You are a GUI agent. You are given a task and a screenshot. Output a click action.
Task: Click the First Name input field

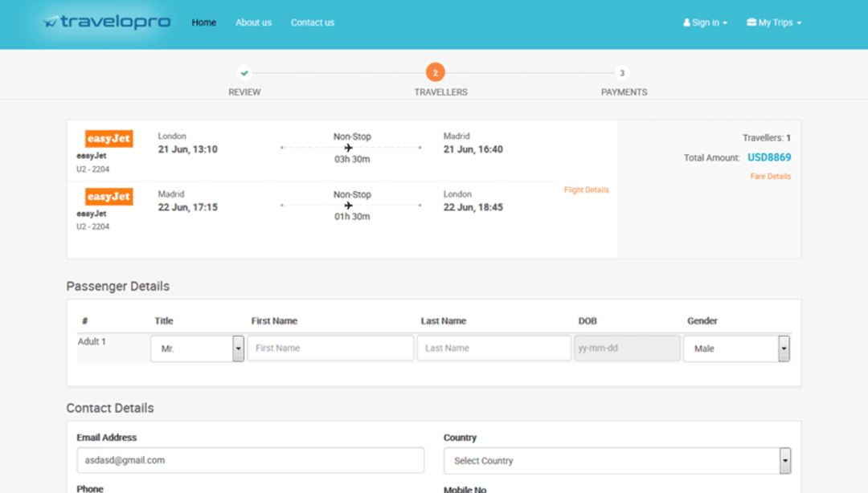tap(330, 348)
